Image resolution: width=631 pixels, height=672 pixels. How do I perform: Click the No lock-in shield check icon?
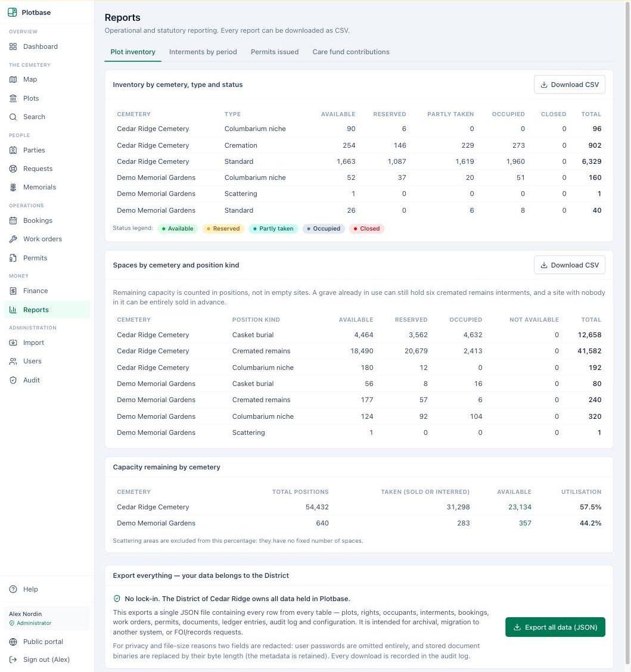click(117, 598)
